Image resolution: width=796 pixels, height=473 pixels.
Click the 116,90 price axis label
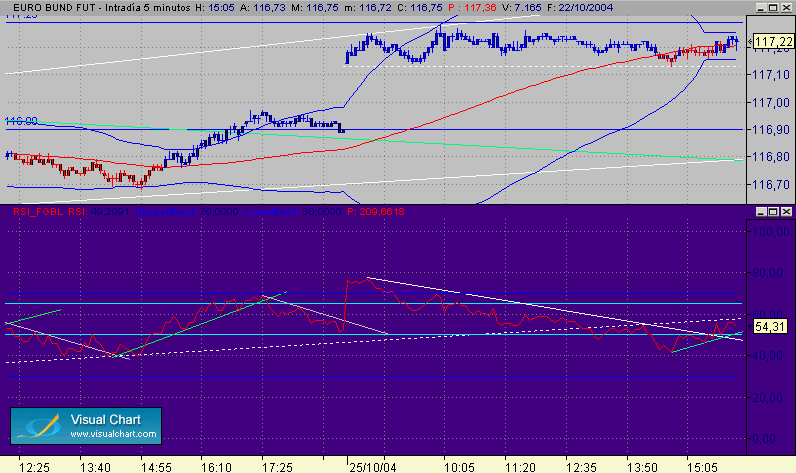(771, 130)
